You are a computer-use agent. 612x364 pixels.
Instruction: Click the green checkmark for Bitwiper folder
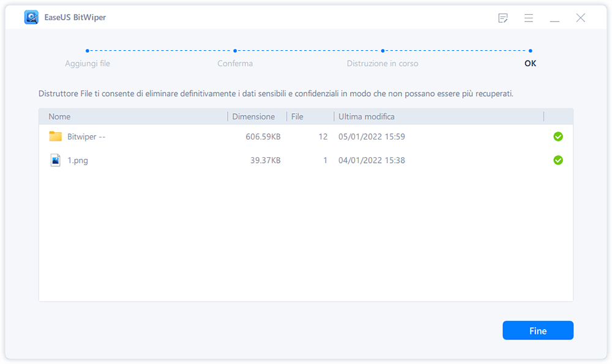tap(558, 136)
